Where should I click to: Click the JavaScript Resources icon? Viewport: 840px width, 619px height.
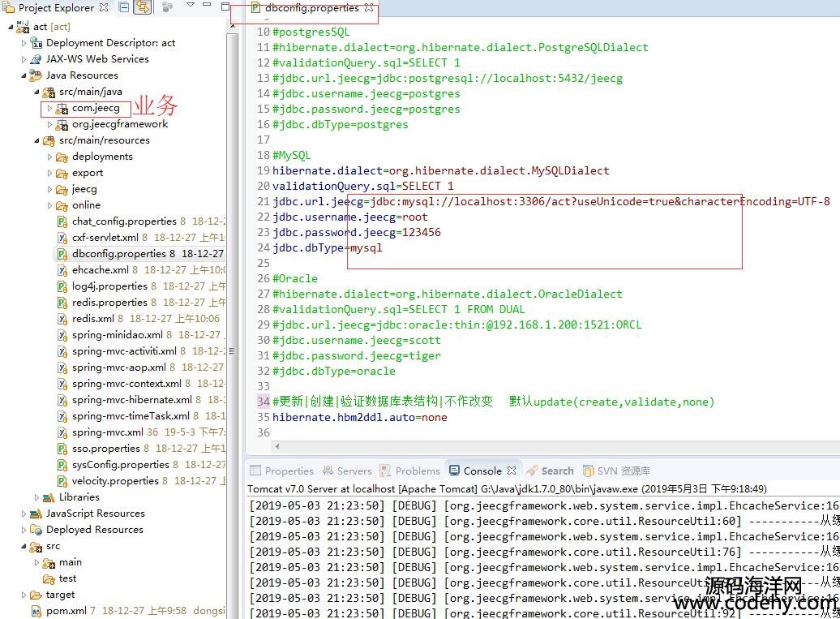[x=36, y=514]
